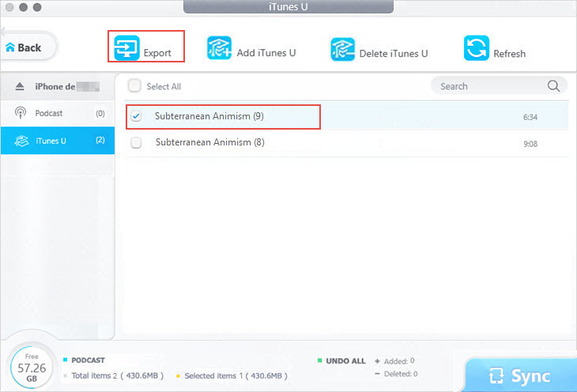The image size is (577, 392).
Task: Click the Delete iTunes U icon
Action: pyautogui.click(x=342, y=49)
